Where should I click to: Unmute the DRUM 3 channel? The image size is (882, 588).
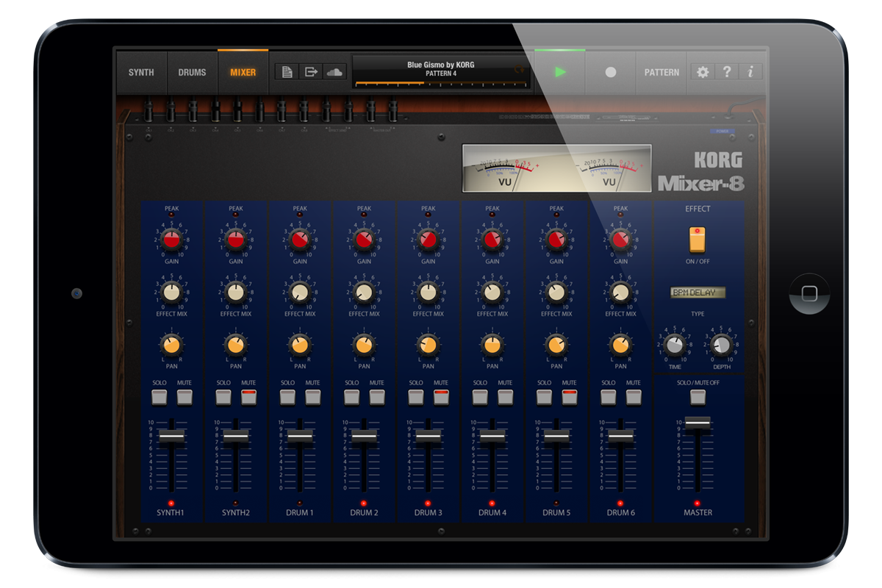(441, 397)
